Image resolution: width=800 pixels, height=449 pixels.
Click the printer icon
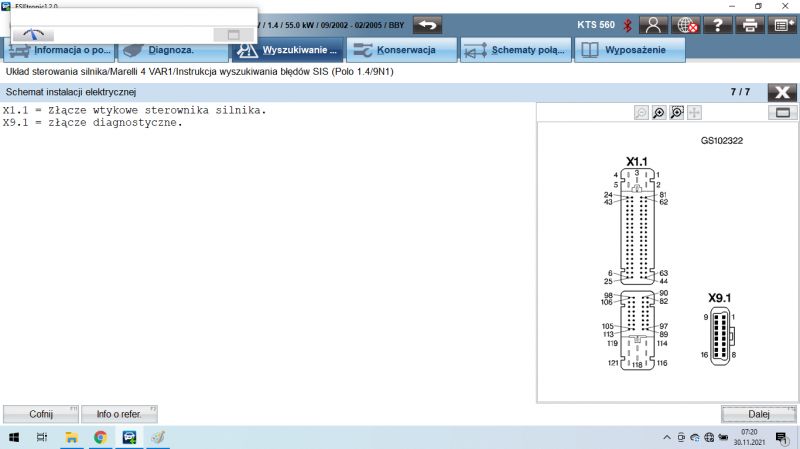point(750,24)
